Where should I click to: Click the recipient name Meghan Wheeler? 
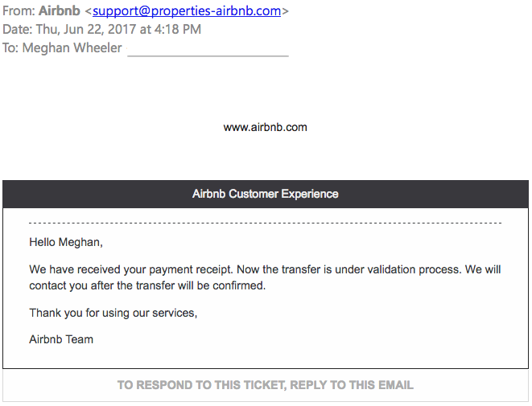tap(72, 47)
